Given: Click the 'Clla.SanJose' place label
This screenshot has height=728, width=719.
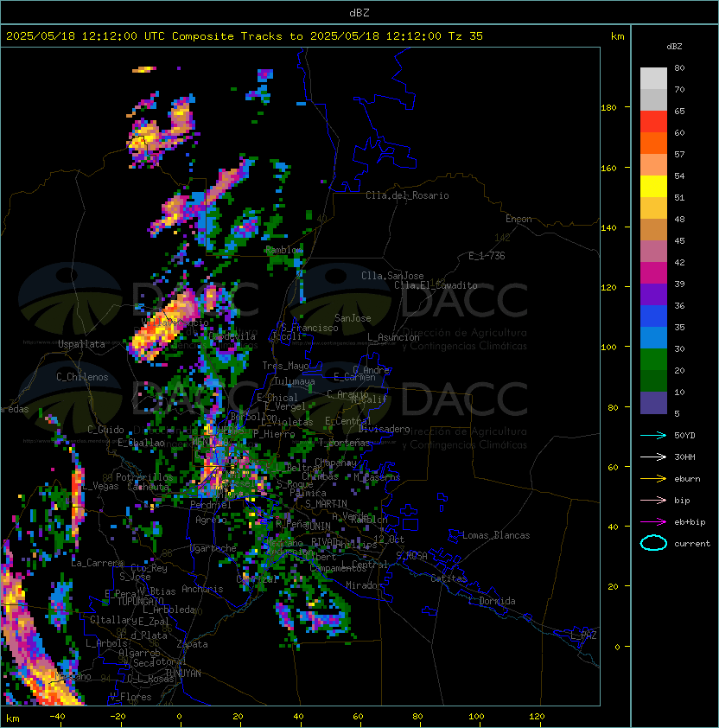Looking at the screenshot, I should pyautogui.click(x=392, y=276).
